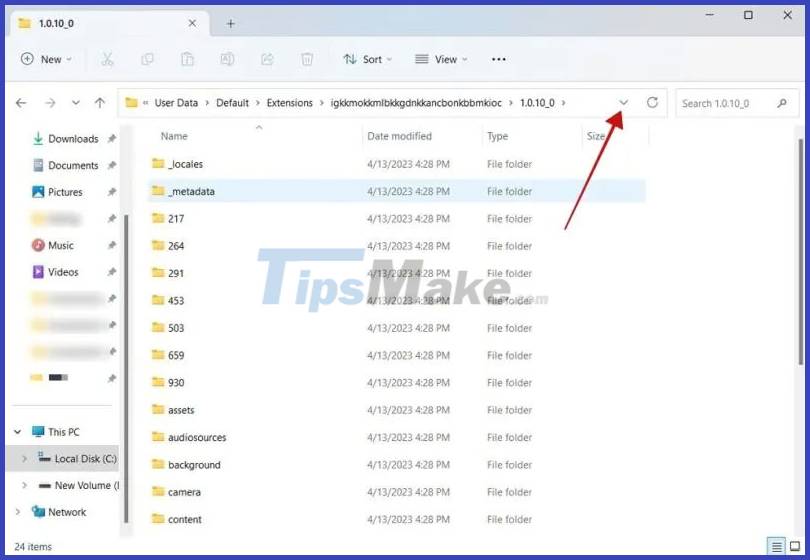
Task: Select the folder named 503
Action: [x=397, y=328]
